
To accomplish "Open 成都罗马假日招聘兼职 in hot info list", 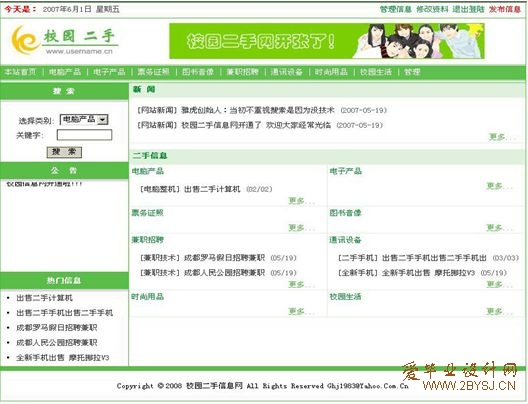I will [x=57, y=327].
